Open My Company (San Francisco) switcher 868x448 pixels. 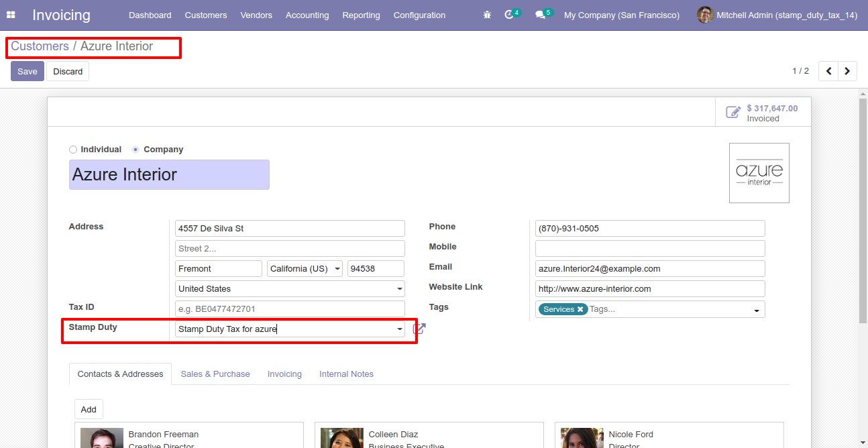(622, 15)
